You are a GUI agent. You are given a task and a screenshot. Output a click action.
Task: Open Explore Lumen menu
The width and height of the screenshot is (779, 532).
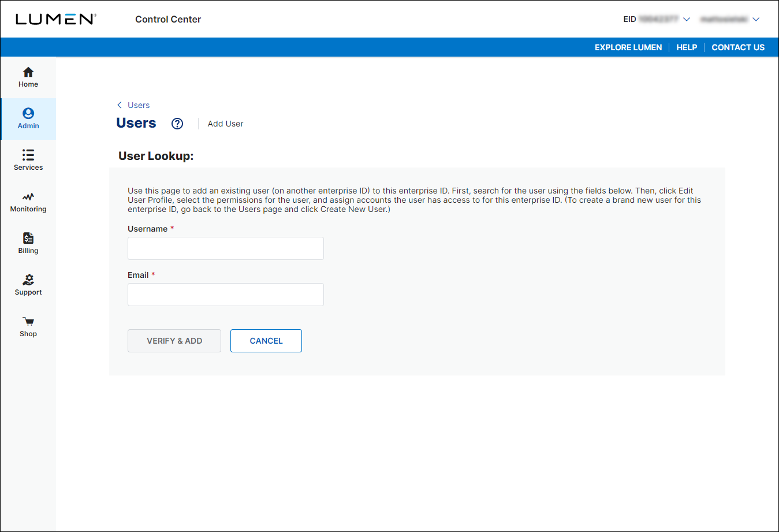click(628, 47)
